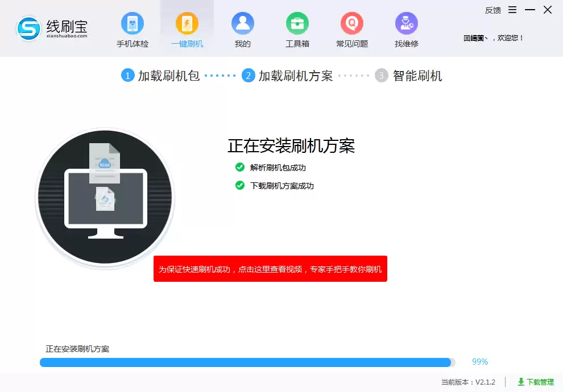Click the green download arrow icon

click(x=521, y=382)
